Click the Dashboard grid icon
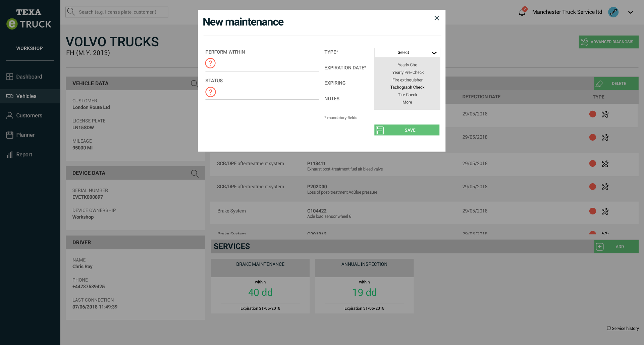 (10, 77)
